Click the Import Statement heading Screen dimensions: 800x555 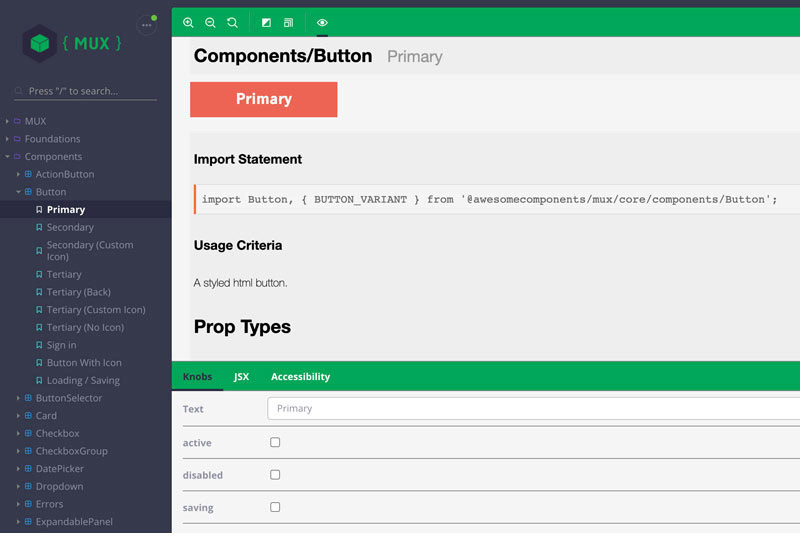click(248, 159)
